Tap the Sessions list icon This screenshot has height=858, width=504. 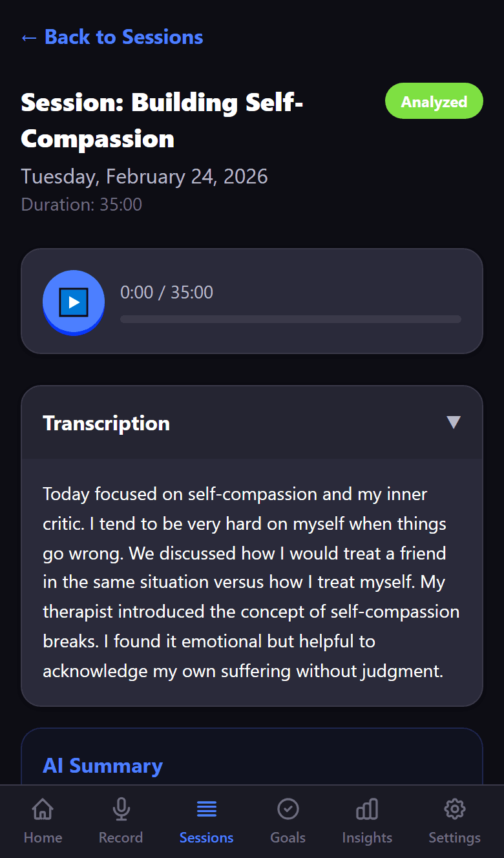[x=206, y=808]
